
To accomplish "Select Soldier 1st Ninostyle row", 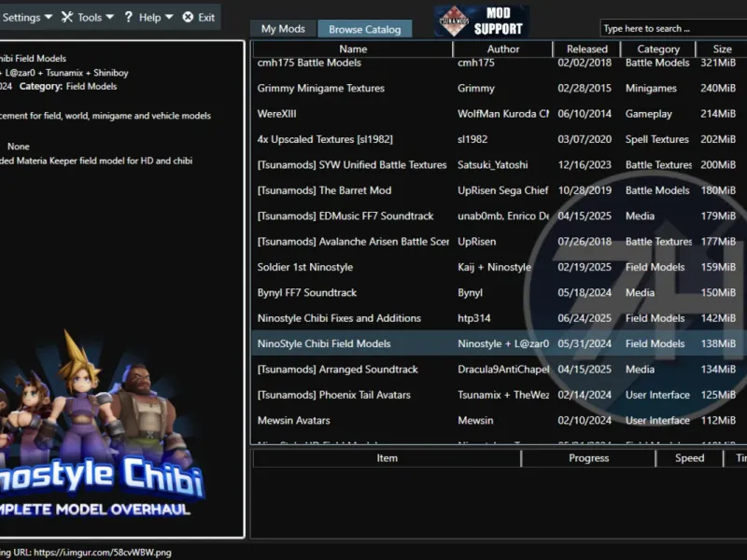I will point(499,267).
